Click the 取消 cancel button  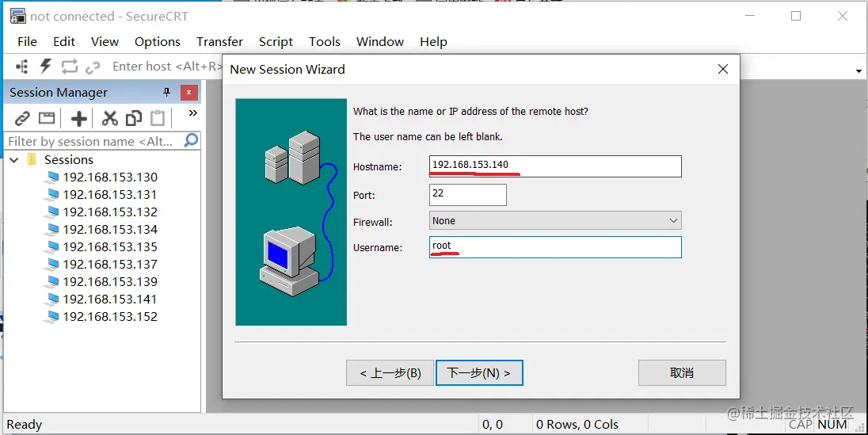pos(681,373)
